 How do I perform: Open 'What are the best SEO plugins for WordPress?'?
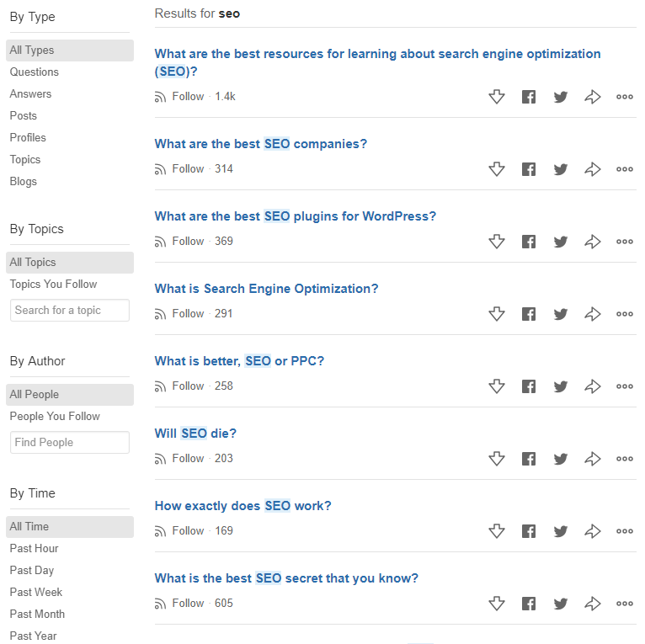tap(295, 216)
